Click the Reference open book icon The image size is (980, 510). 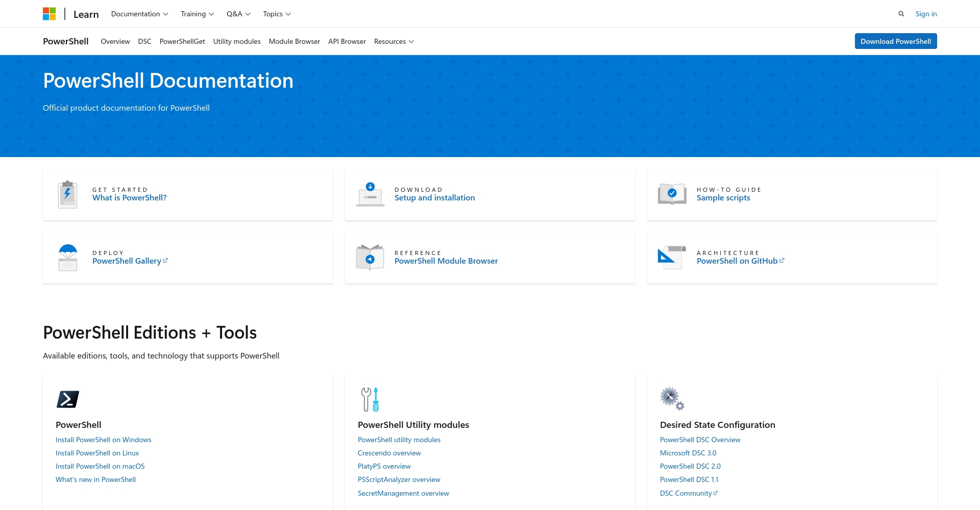(x=370, y=257)
